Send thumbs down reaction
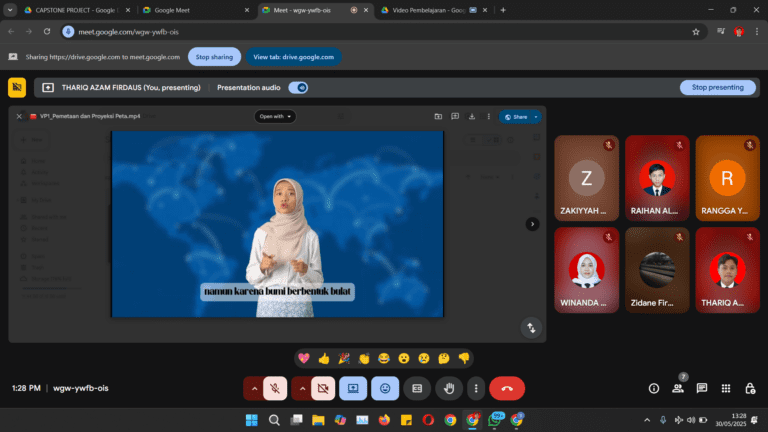The height and width of the screenshot is (432, 768). [464, 359]
